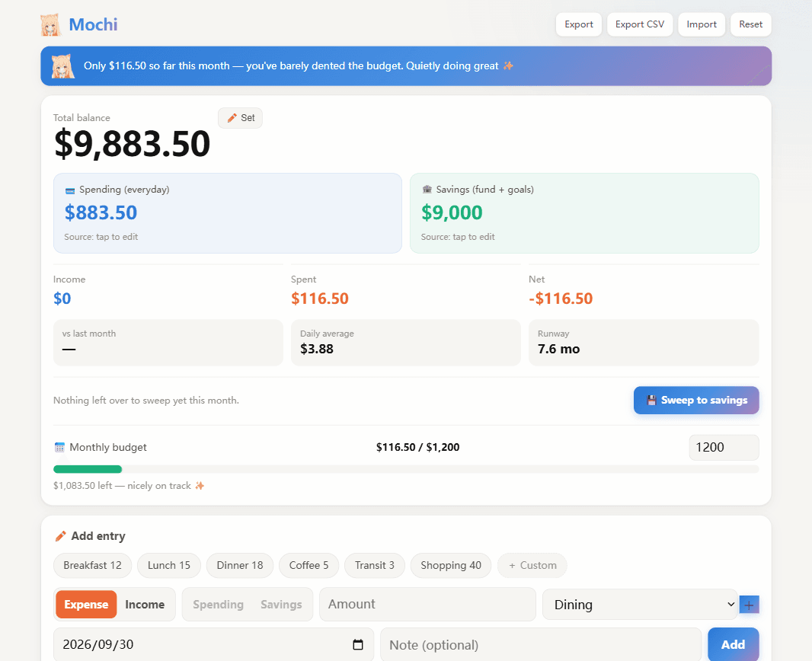This screenshot has height=661, width=812.
Task: Click the floppy disk icon on Sweep button
Action: (651, 400)
